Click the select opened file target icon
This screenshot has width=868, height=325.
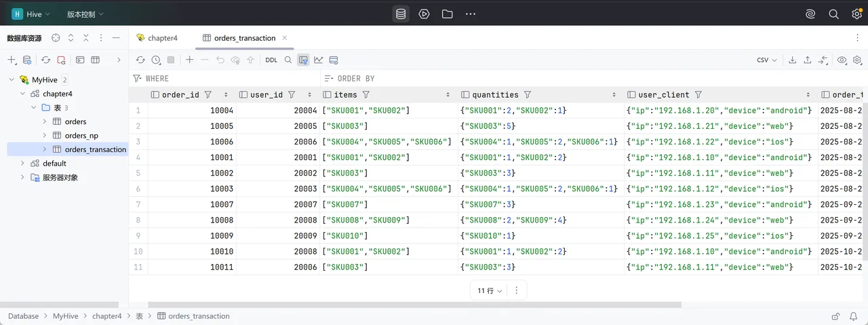point(56,38)
